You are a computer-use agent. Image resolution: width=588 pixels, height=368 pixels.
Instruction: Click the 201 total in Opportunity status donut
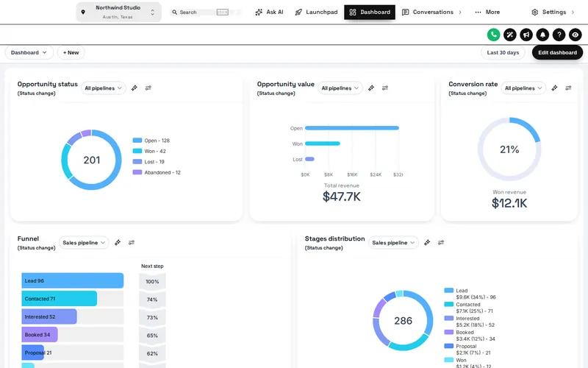pyautogui.click(x=91, y=160)
